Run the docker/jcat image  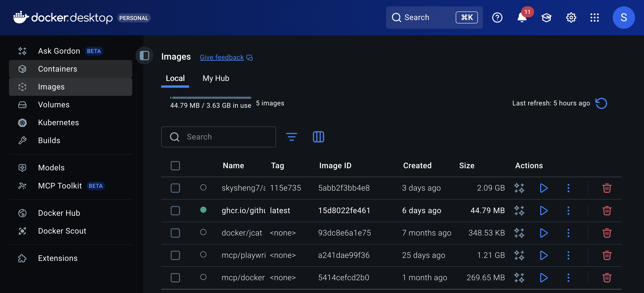point(543,233)
